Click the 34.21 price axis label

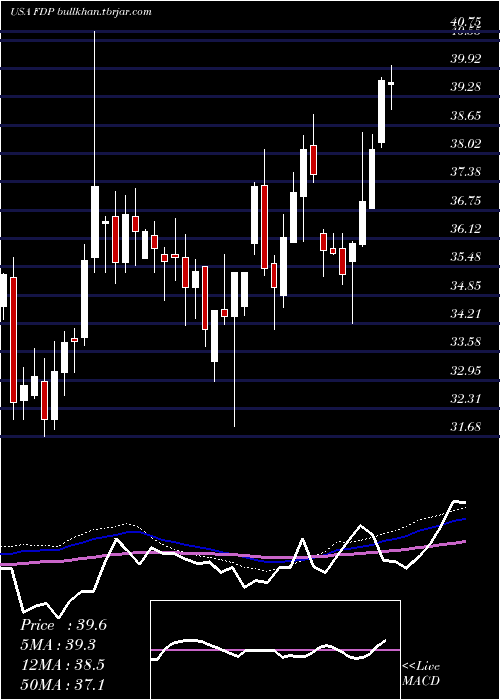coord(466,314)
